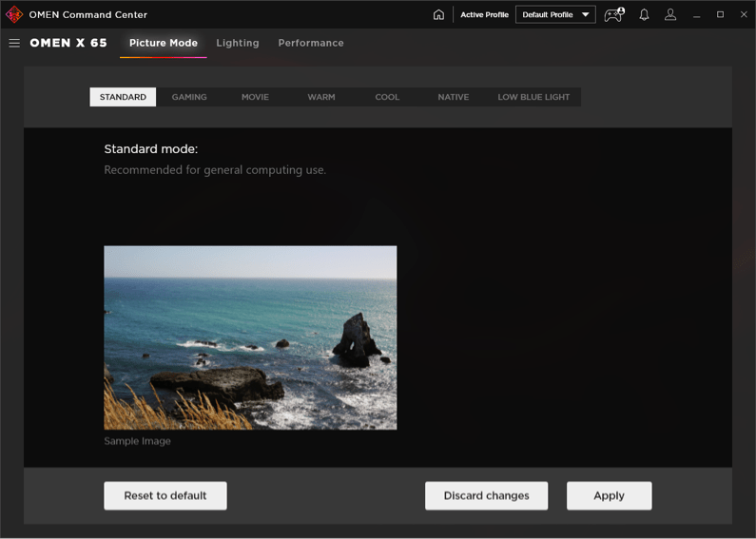Expand the Default Profile dropdown
This screenshot has width=756, height=539.
click(x=555, y=14)
